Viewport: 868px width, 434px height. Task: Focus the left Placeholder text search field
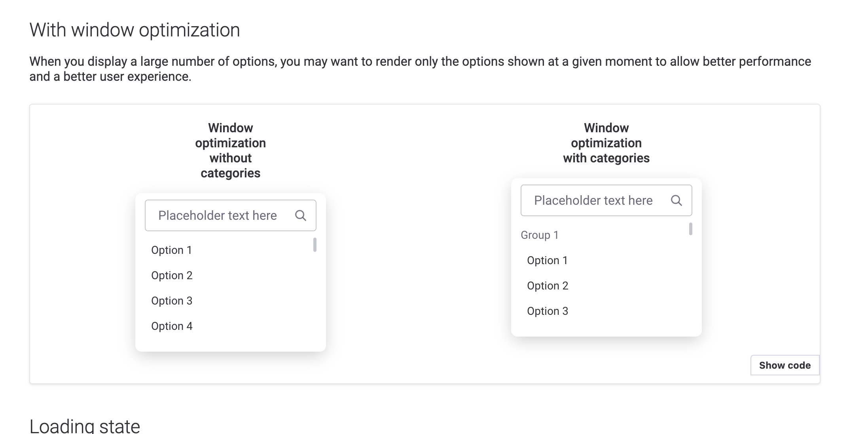pos(231,215)
